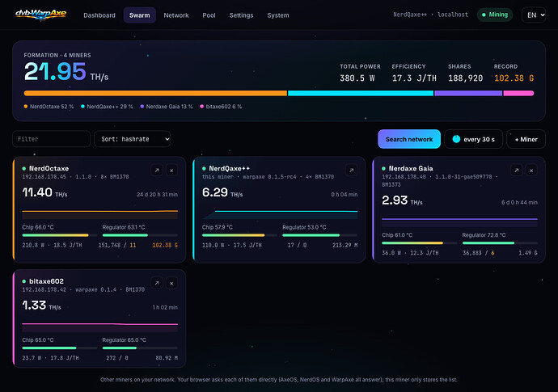Focus the Filter input field

click(x=51, y=139)
